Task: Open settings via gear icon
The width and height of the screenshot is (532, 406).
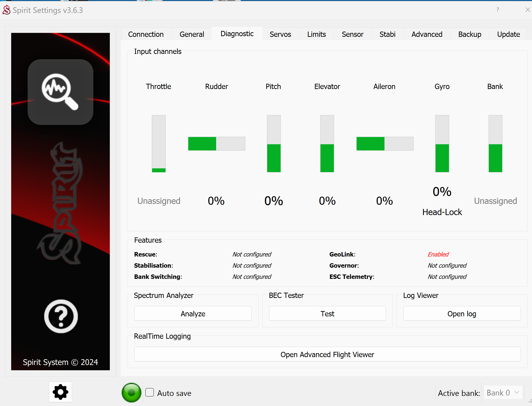Action: pyautogui.click(x=60, y=392)
